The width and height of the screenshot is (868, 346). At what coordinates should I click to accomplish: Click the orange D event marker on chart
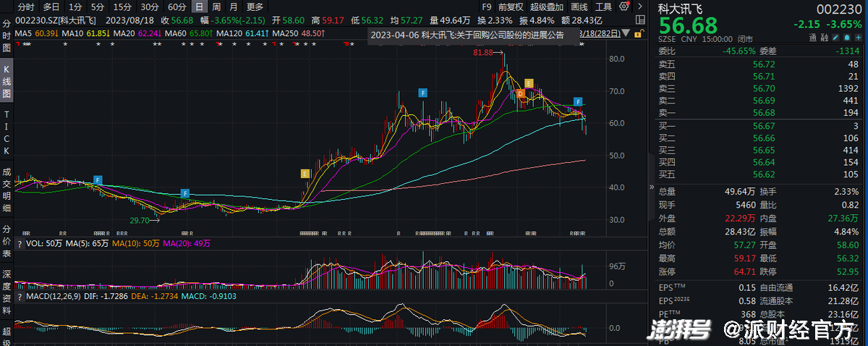pos(519,93)
